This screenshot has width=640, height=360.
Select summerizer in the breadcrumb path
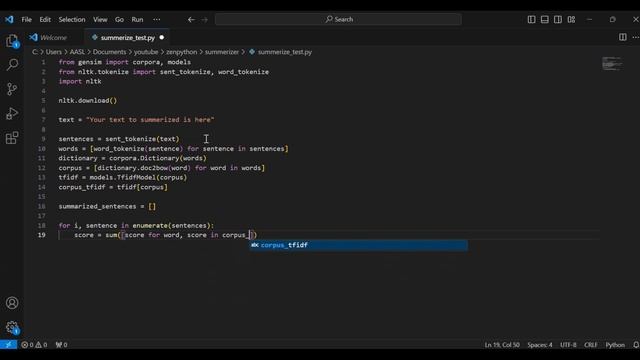[x=222, y=52]
